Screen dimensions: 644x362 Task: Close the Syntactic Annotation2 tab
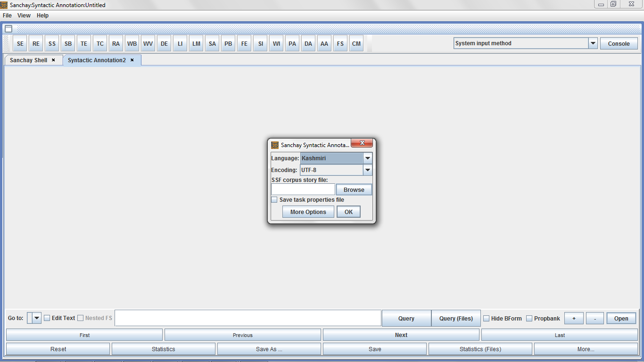pyautogui.click(x=132, y=60)
